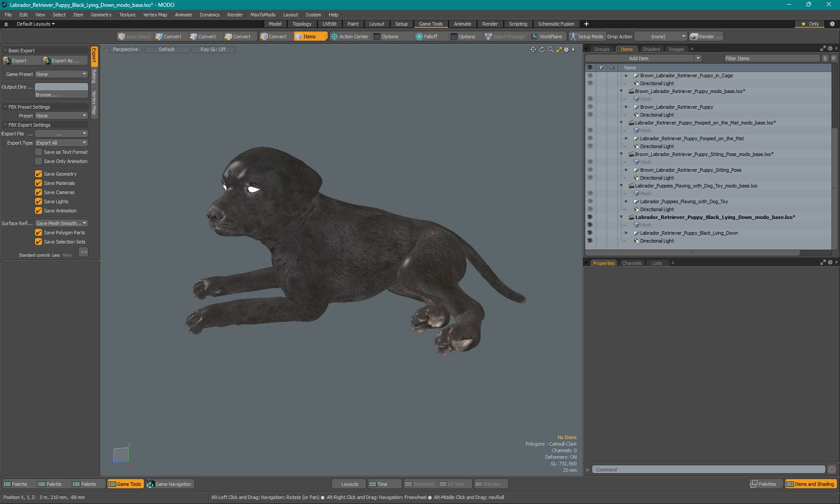Open the Texture menu
Image resolution: width=840 pixels, height=504 pixels.
point(127,14)
